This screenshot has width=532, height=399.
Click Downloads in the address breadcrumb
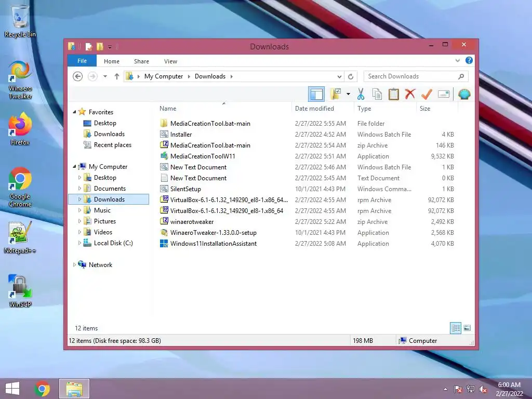point(210,76)
